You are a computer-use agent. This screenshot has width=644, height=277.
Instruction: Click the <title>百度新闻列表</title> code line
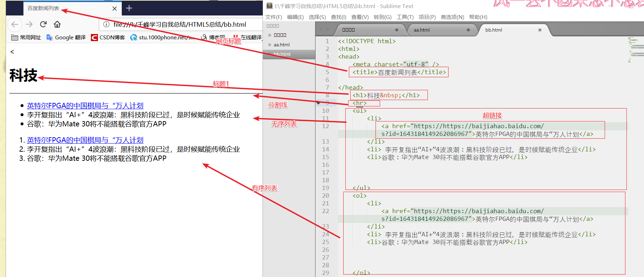coord(399,72)
